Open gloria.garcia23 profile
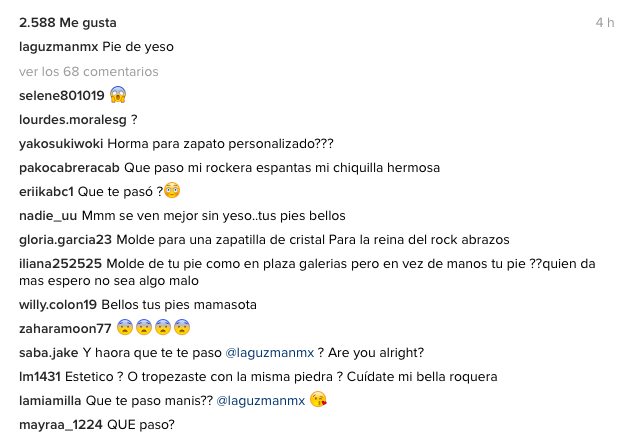The height and width of the screenshot is (438, 635). (65, 240)
